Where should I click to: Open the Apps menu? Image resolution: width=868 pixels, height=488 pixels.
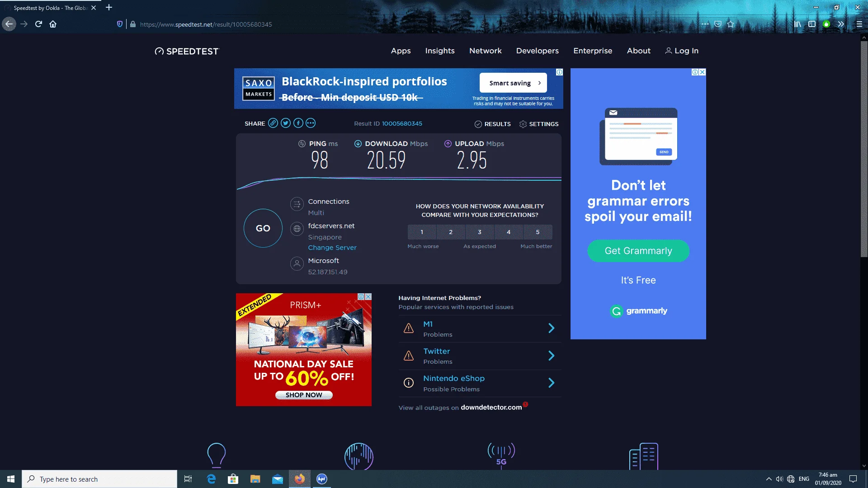click(x=401, y=51)
